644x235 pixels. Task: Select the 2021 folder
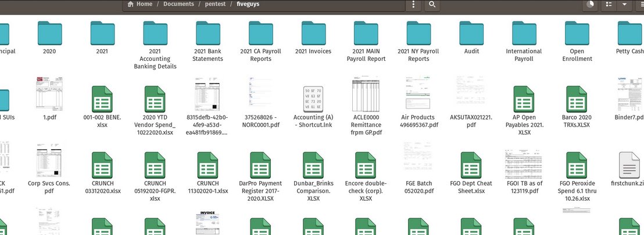click(x=102, y=33)
